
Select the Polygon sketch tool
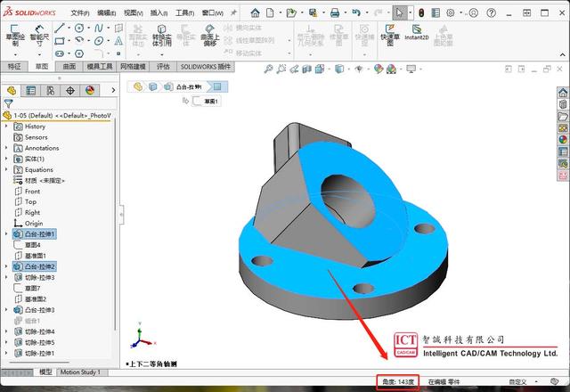(x=79, y=53)
